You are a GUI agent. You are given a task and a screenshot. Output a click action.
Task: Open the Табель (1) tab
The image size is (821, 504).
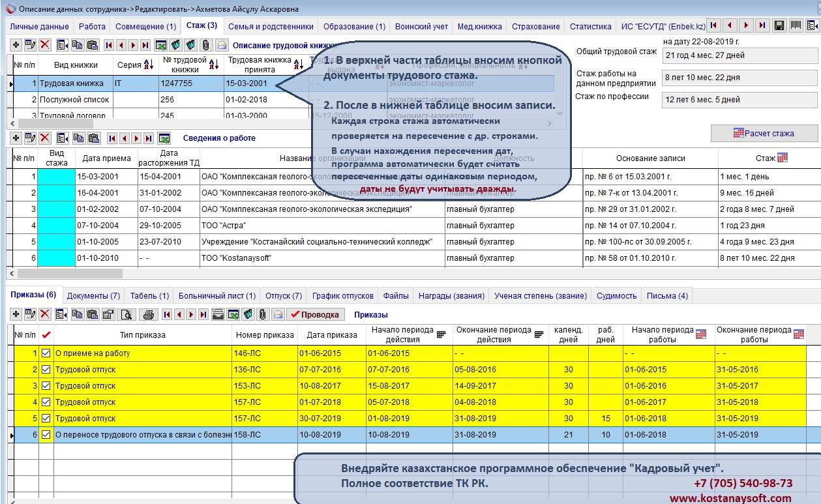click(x=149, y=296)
